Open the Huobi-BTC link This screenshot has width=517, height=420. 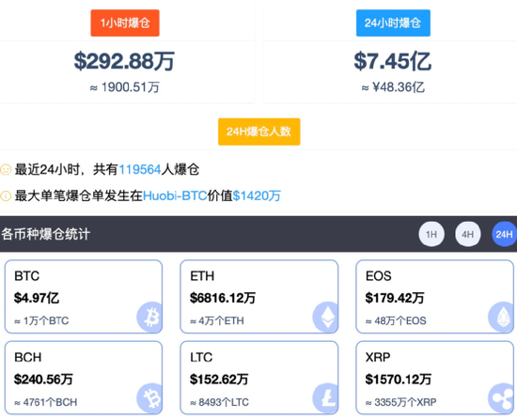pyautogui.click(x=175, y=195)
